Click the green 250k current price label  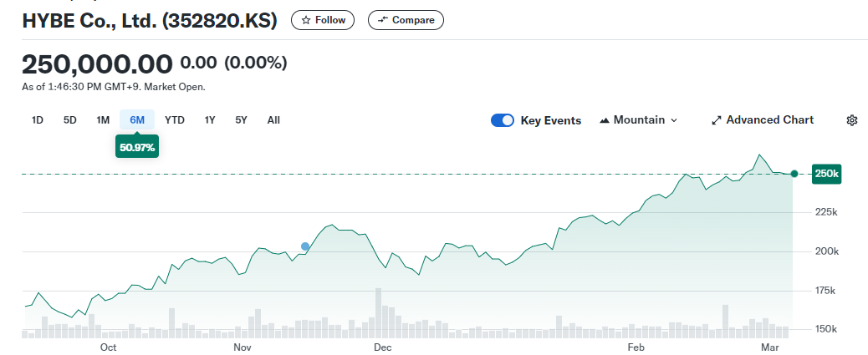[826, 174]
